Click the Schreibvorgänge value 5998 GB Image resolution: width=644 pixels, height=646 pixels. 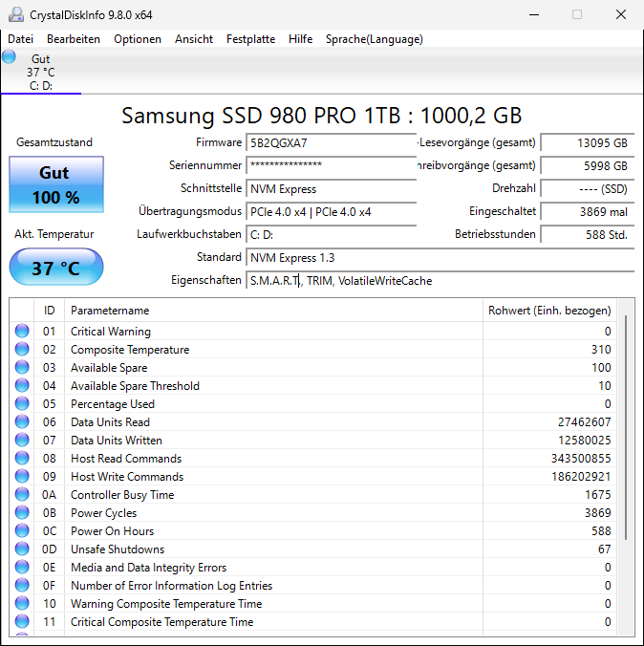pyautogui.click(x=587, y=166)
